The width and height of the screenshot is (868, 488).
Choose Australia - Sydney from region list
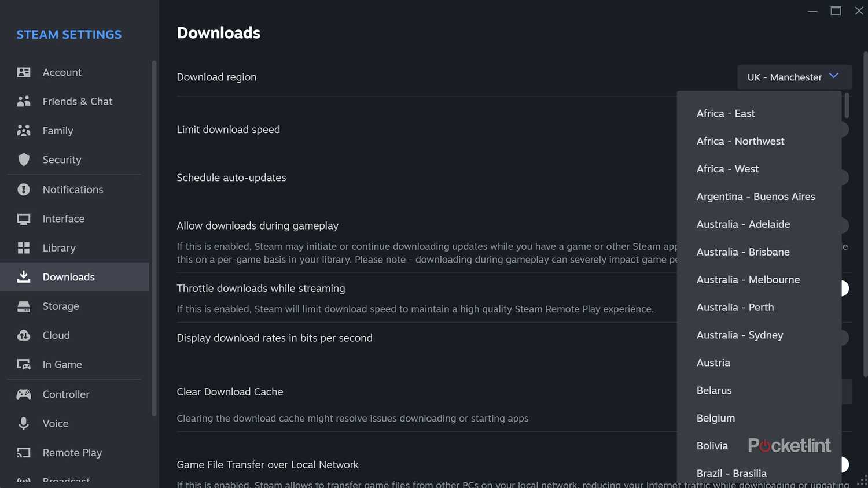click(x=740, y=335)
